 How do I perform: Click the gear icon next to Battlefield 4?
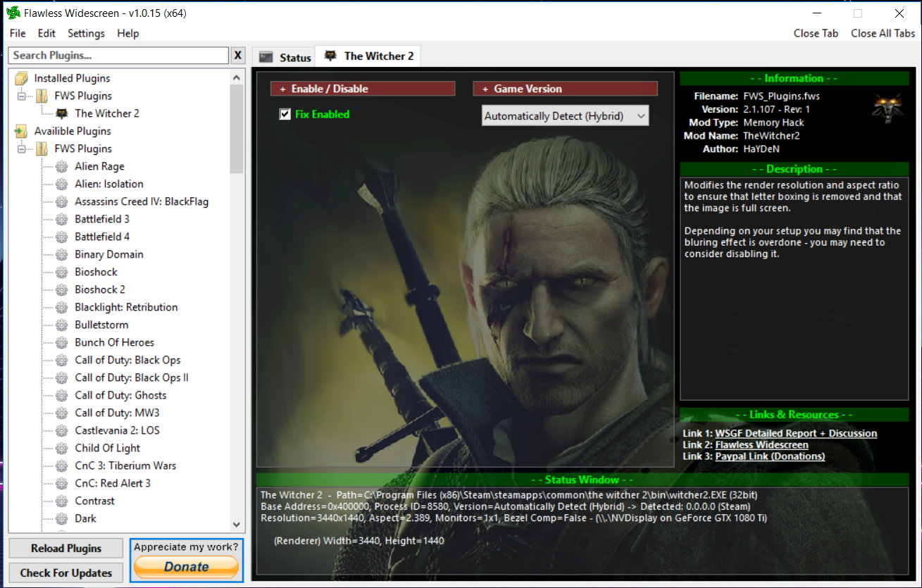point(62,237)
